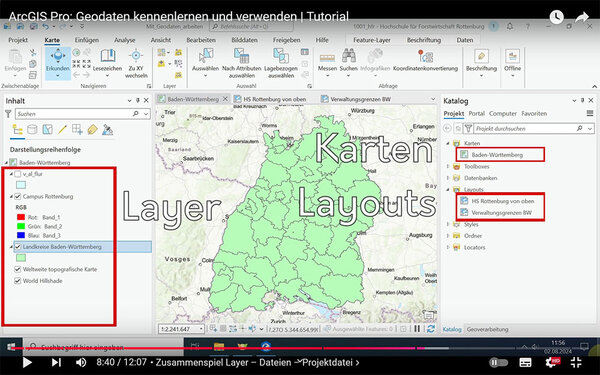Switch to the Portal tab in Katalog
Screen dimensions: 600x375
tap(476, 114)
